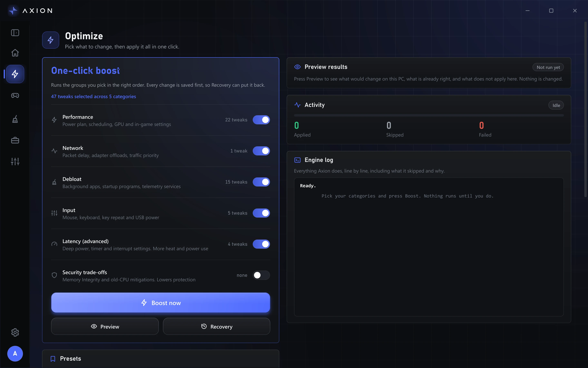Click the Presets bookmark icon
The width and height of the screenshot is (588, 368).
point(53,359)
